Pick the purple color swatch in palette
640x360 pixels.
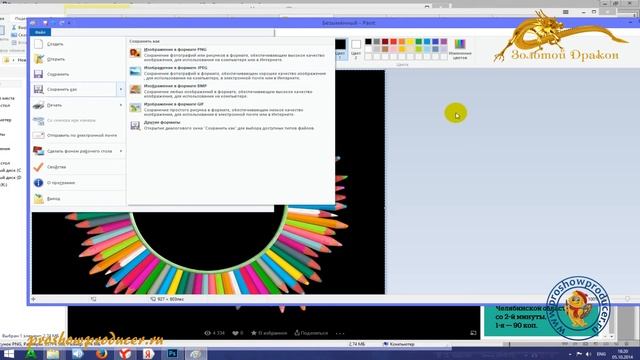coord(444,41)
